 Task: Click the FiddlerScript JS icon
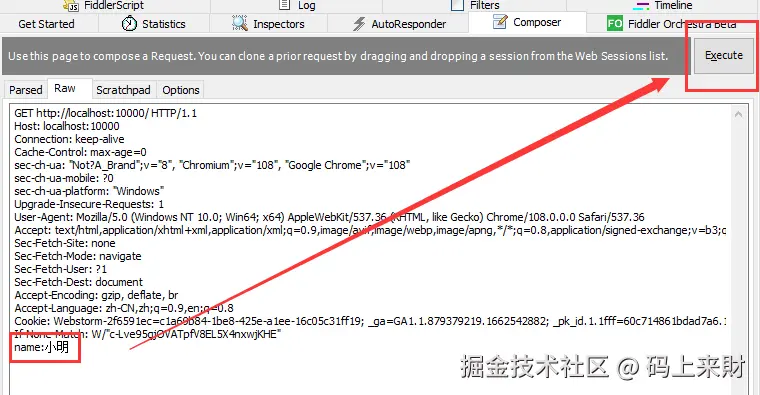[x=71, y=5]
